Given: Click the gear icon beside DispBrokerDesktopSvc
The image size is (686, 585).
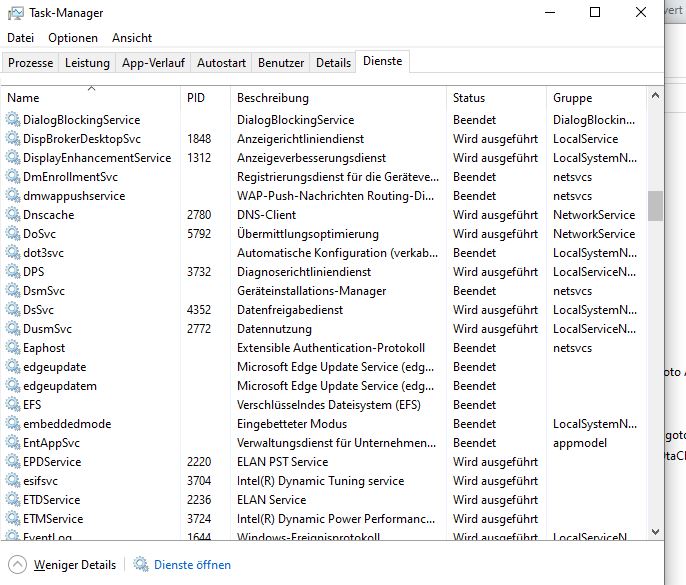Looking at the screenshot, I should pyautogui.click(x=13, y=139).
